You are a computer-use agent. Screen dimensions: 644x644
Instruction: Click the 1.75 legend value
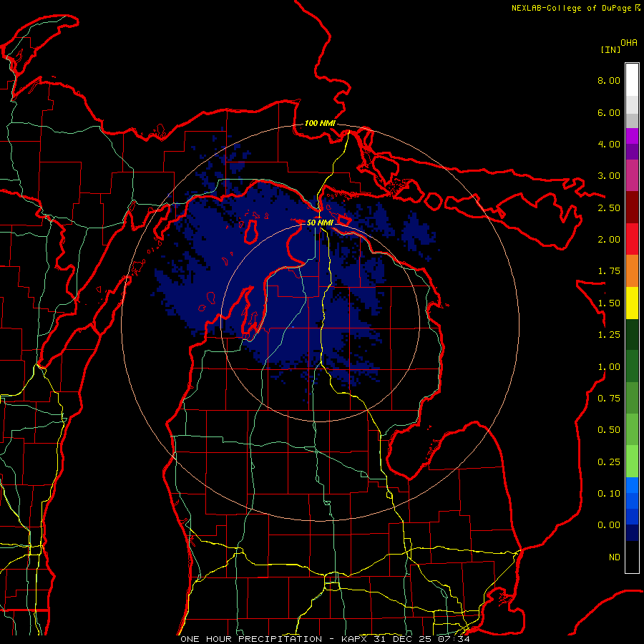pos(609,271)
